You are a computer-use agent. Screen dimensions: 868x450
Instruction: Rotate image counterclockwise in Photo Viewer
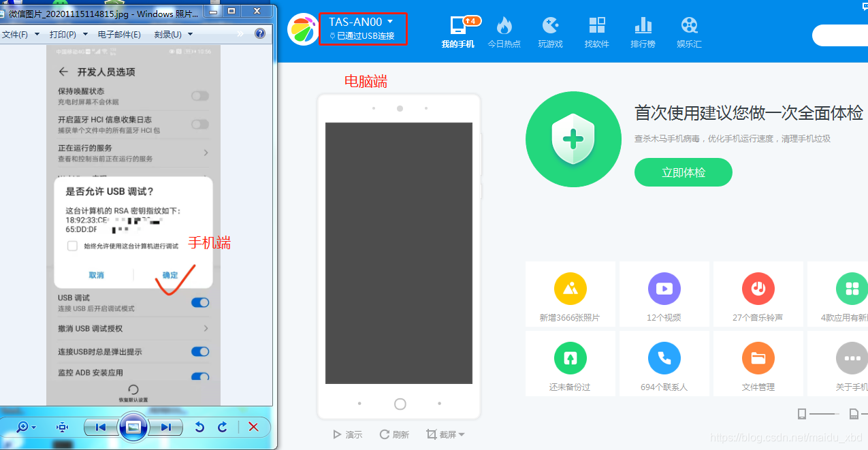199,427
